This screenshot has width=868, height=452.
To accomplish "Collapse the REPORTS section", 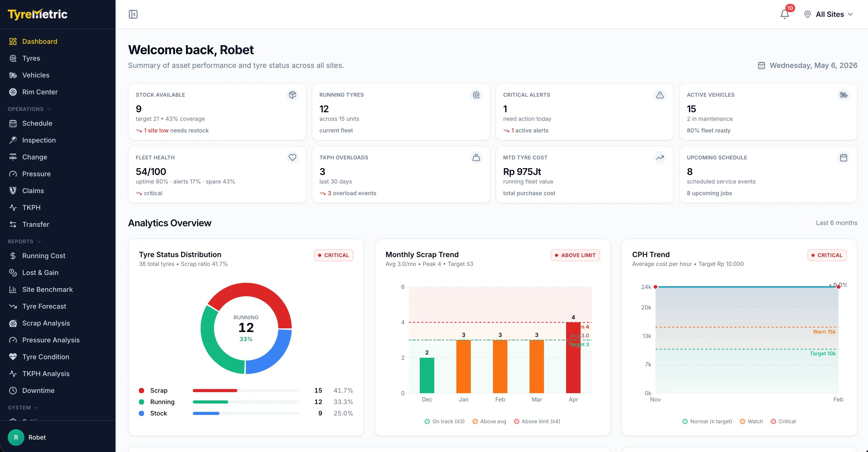I will point(24,241).
